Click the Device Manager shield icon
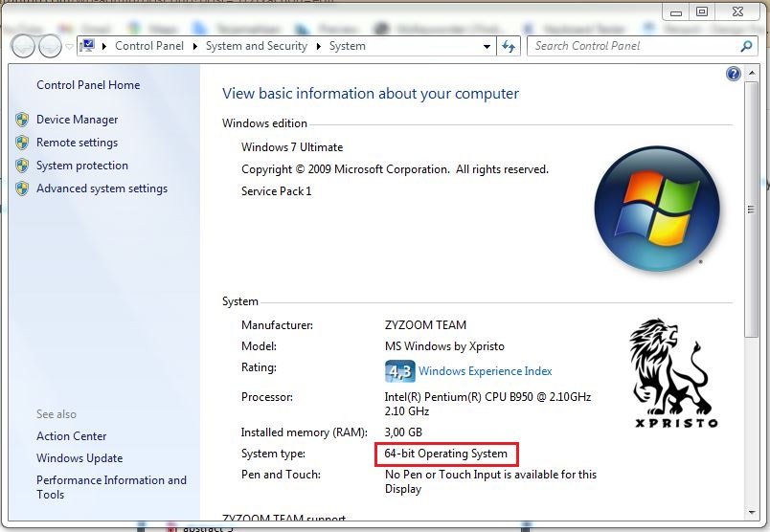 [x=22, y=120]
